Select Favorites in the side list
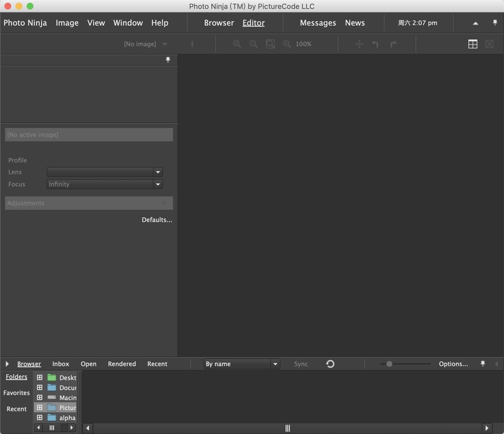 tap(16, 393)
